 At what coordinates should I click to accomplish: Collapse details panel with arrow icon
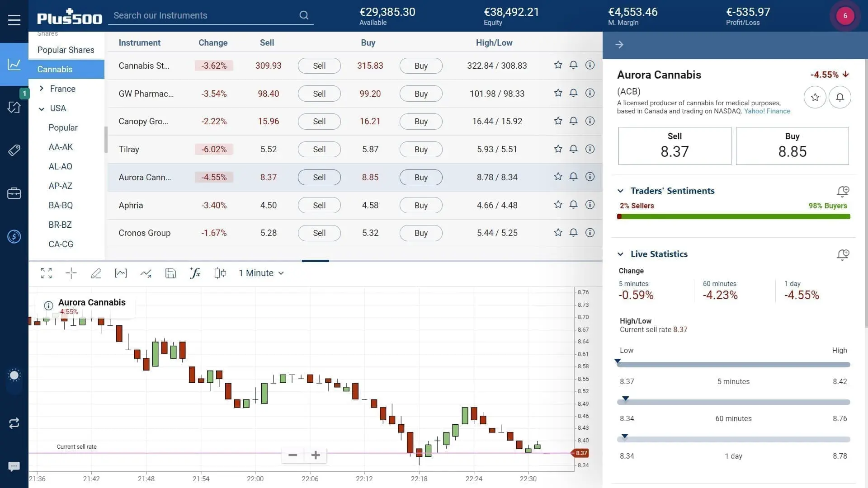pos(619,45)
